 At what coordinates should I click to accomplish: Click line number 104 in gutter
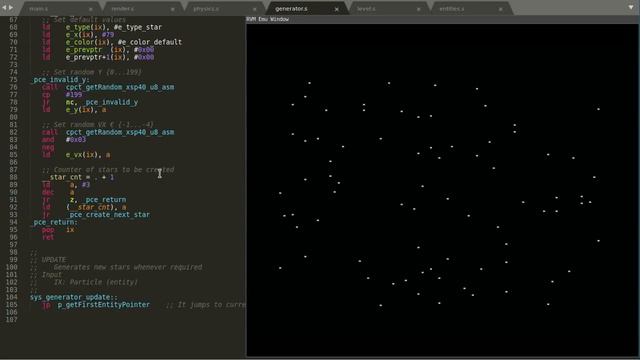[11, 297]
